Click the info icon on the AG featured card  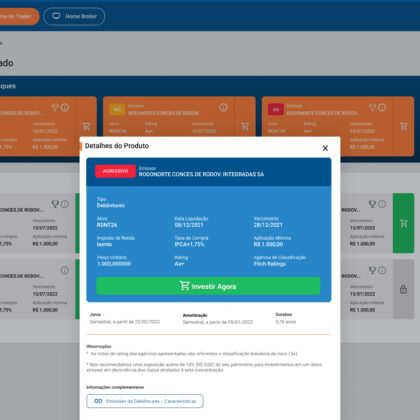pyautogui.click(x=382, y=107)
